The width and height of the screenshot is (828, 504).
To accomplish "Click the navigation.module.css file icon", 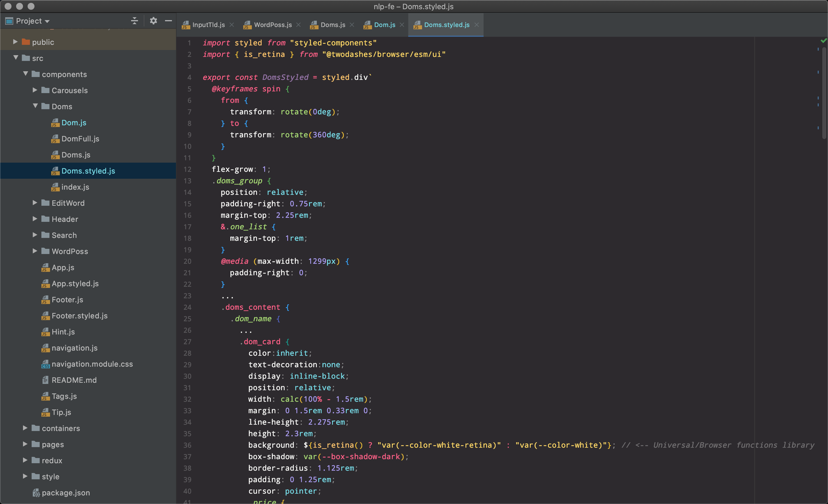I will [45, 364].
